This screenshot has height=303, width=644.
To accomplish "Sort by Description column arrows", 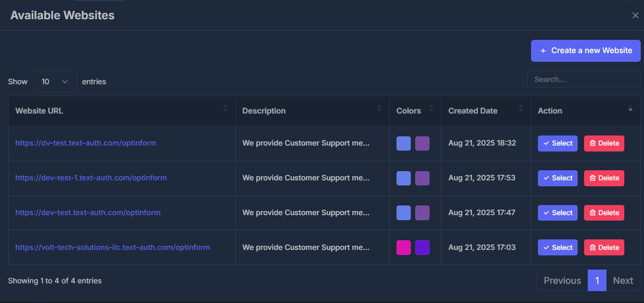I will (379, 108).
